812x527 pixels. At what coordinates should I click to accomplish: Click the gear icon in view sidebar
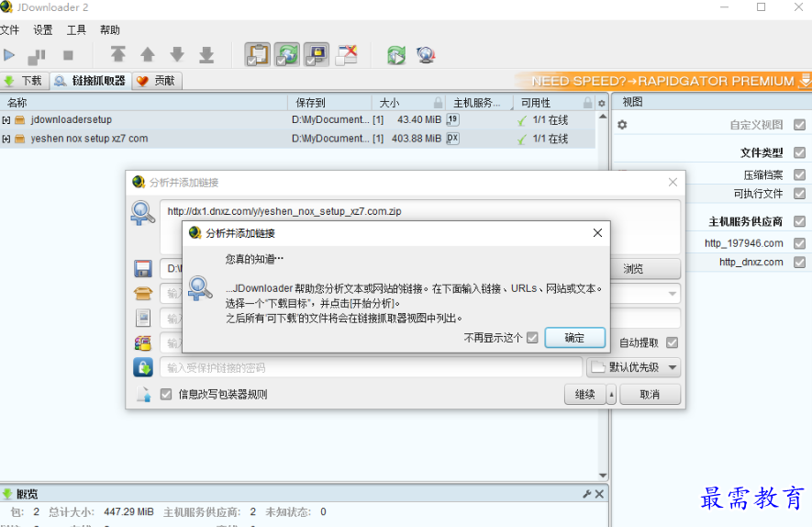click(622, 124)
